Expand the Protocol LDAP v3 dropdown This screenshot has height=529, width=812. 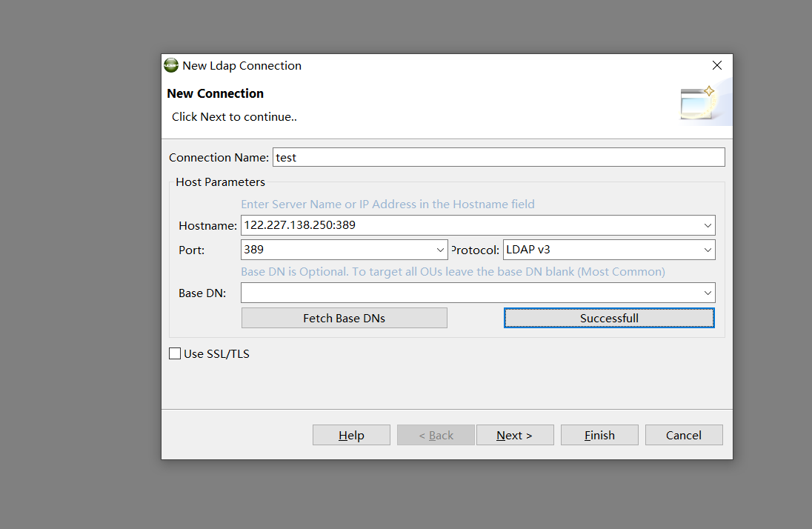tap(708, 250)
